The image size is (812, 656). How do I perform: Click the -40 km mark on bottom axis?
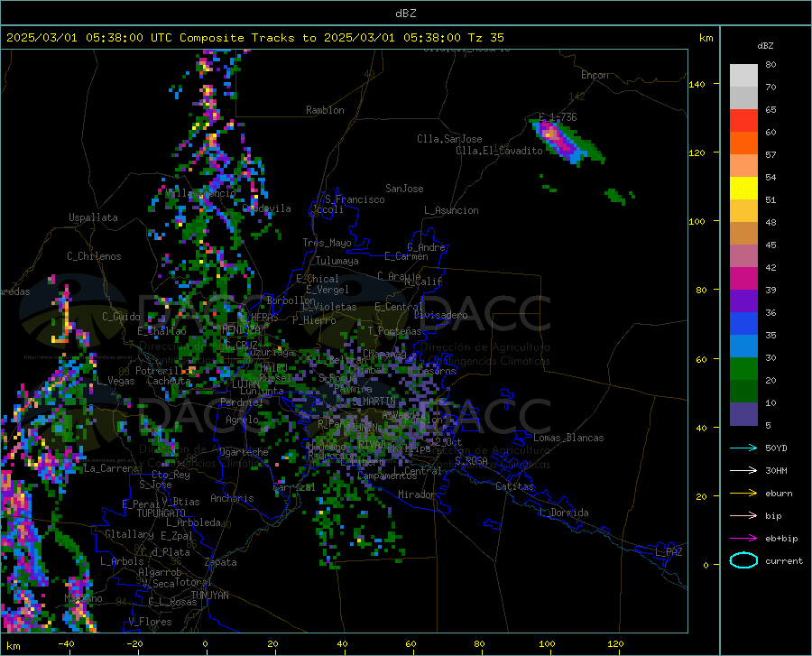[66, 644]
